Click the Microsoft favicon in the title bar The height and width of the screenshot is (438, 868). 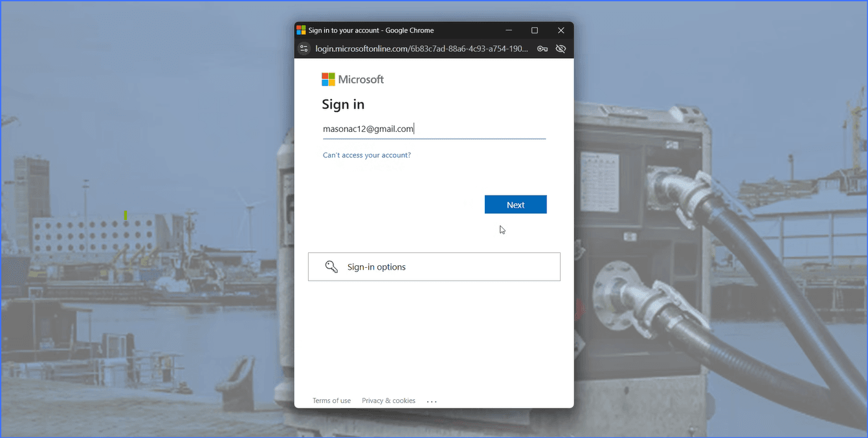point(301,30)
